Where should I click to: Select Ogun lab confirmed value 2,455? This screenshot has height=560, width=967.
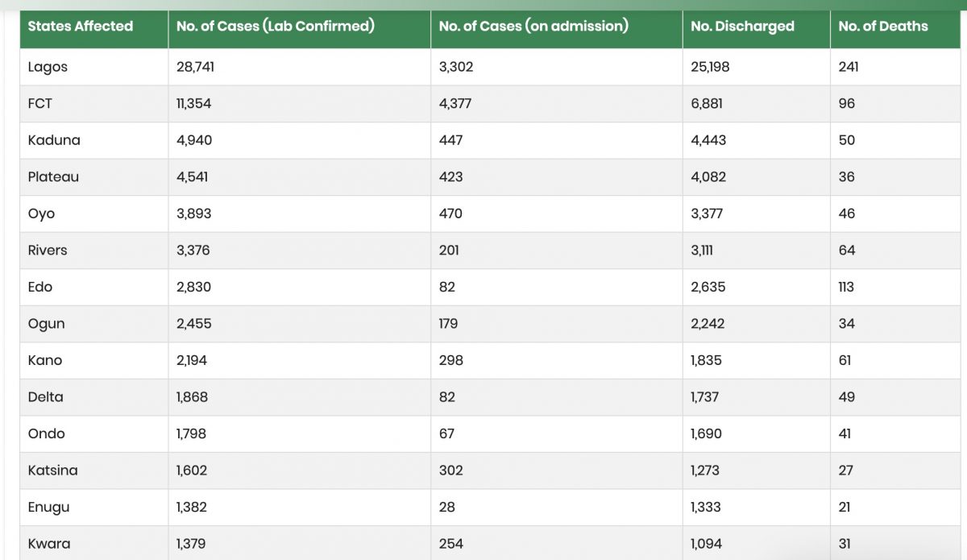pos(194,324)
